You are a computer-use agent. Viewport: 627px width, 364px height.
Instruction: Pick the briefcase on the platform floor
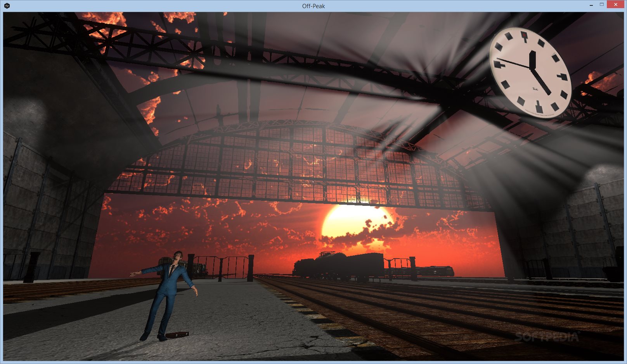pos(177,335)
